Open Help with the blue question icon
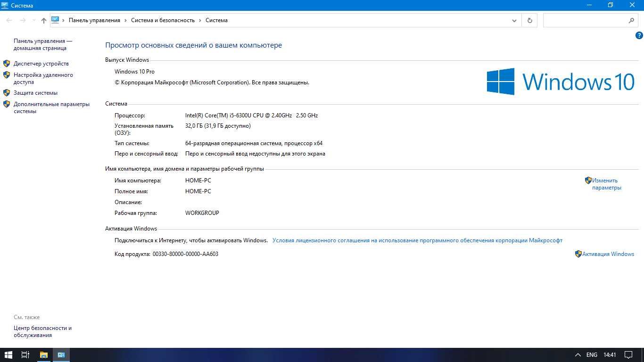This screenshot has height=362, width=644. click(639, 35)
